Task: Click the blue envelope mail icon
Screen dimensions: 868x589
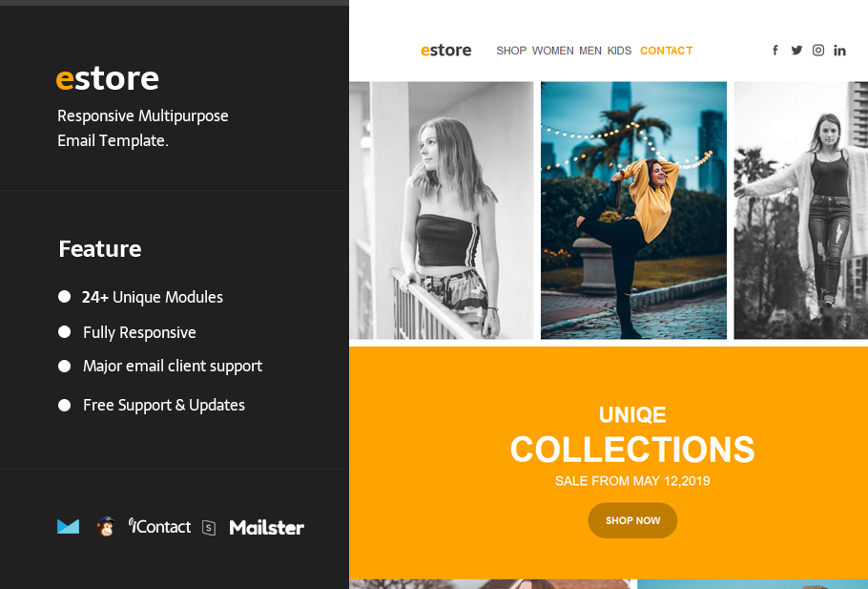Action: tap(68, 526)
